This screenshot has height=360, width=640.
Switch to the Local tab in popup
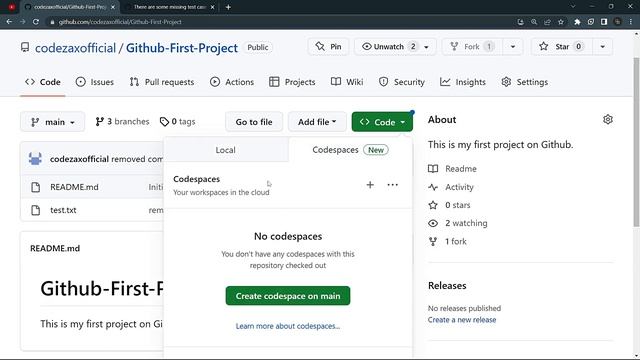click(x=226, y=150)
